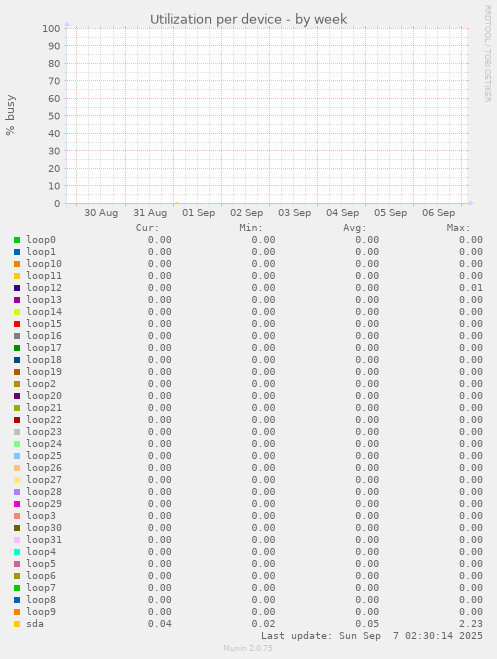497x659 pixels.
Task: Click the 'Cur:' column header
Action: [147, 228]
